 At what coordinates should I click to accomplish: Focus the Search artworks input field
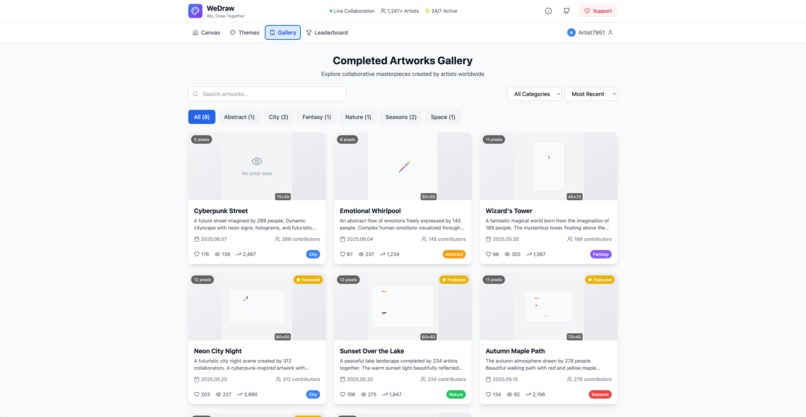coord(267,94)
